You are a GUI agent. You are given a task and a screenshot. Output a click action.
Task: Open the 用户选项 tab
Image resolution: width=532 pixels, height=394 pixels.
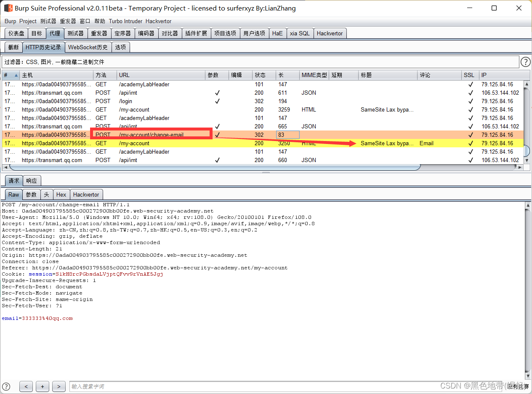(254, 33)
